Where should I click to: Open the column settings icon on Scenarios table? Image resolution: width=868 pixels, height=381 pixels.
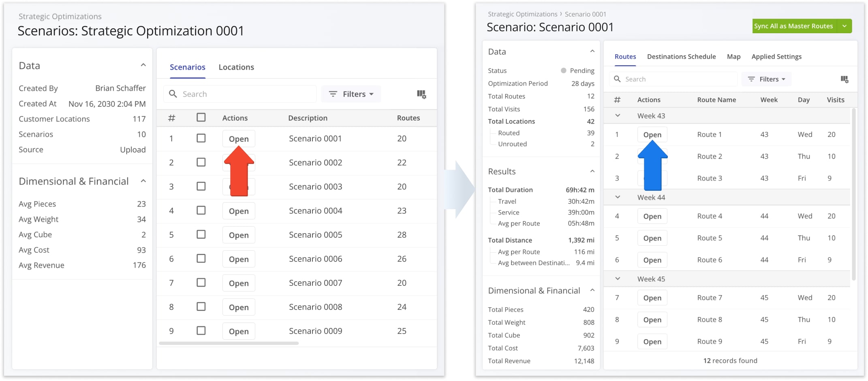pos(421,94)
